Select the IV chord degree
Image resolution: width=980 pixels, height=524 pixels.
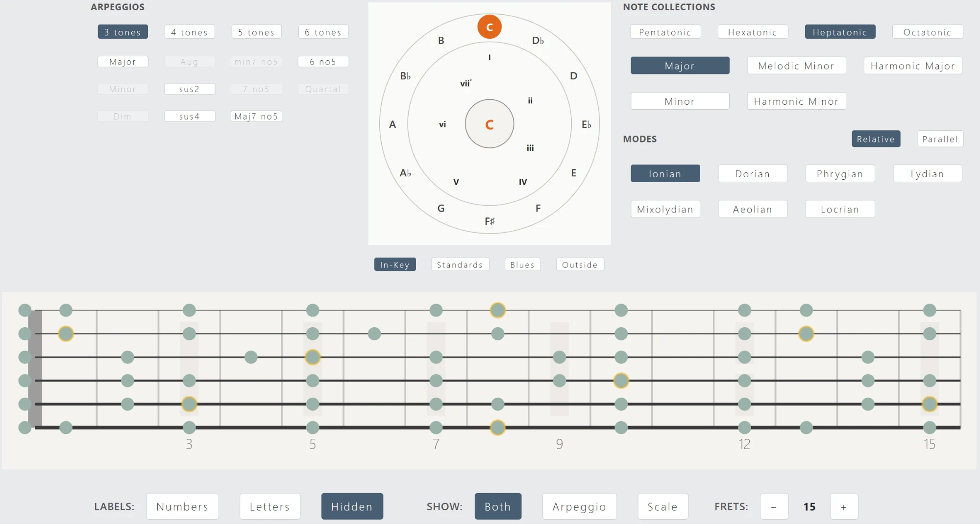tap(523, 182)
